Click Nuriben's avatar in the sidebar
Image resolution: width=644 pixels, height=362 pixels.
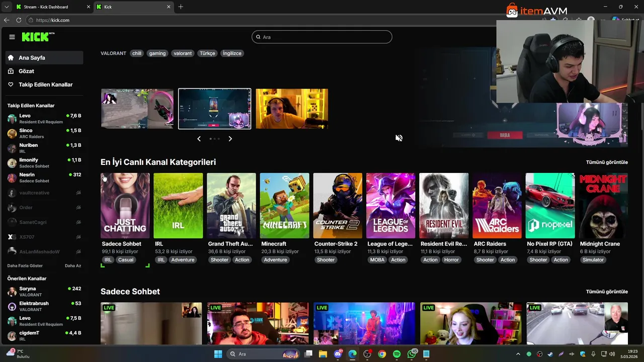12,148
